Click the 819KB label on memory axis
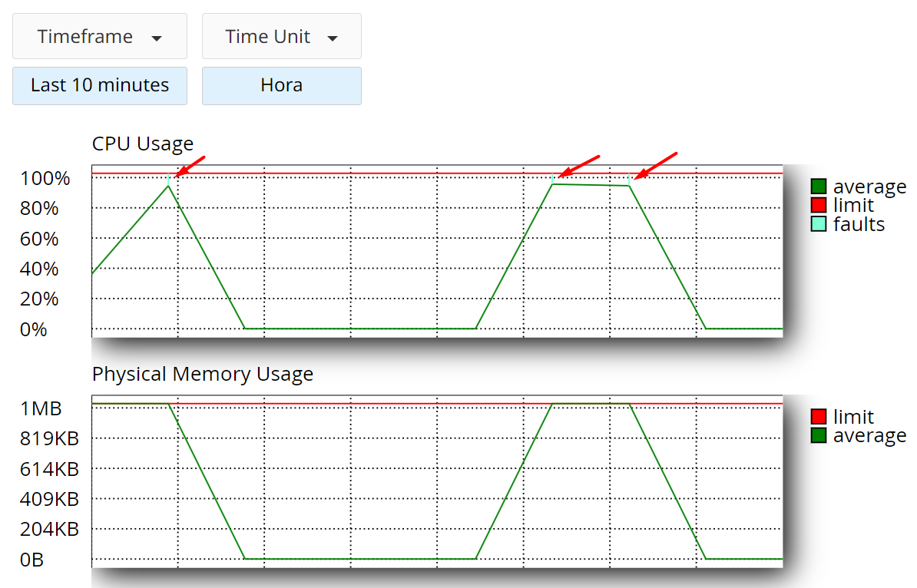917x588 pixels. [x=49, y=438]
